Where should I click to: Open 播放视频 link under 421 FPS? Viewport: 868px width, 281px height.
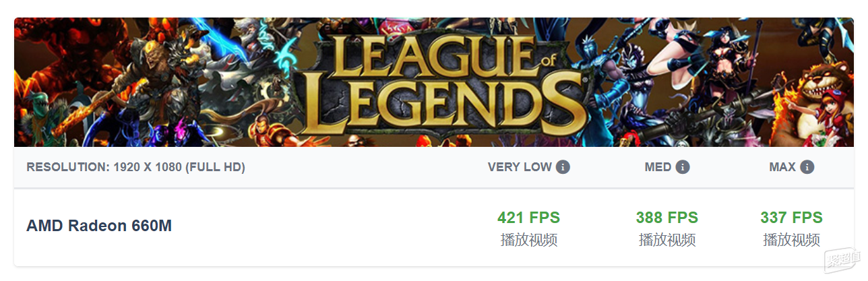529,240
